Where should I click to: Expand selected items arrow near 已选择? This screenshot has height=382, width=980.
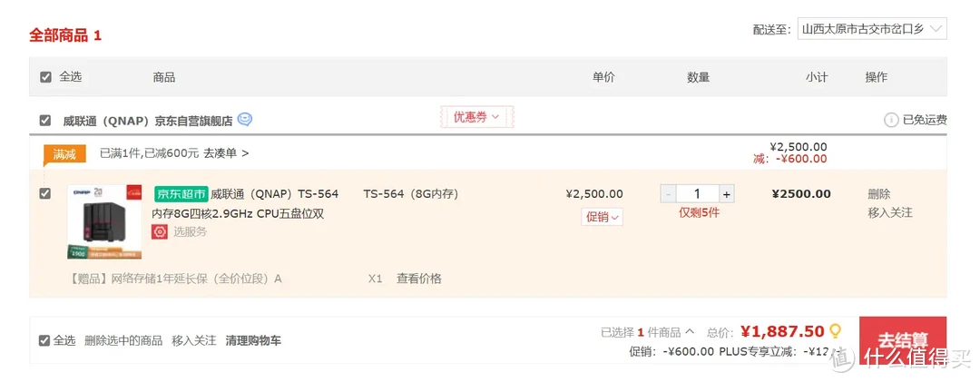pyautogui.click(x=690, y=331)
